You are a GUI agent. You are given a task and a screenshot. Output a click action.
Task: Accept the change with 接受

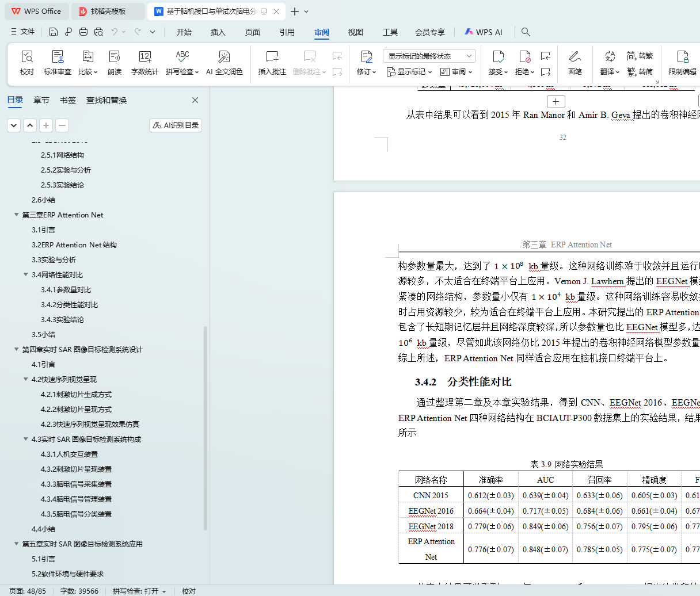pos(498,63)
